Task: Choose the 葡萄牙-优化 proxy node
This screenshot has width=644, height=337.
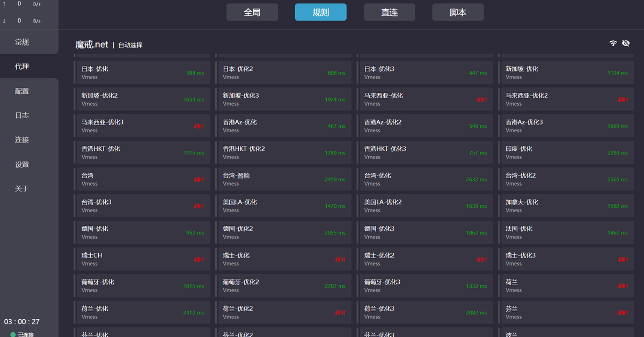Action: tap(142, 285)
